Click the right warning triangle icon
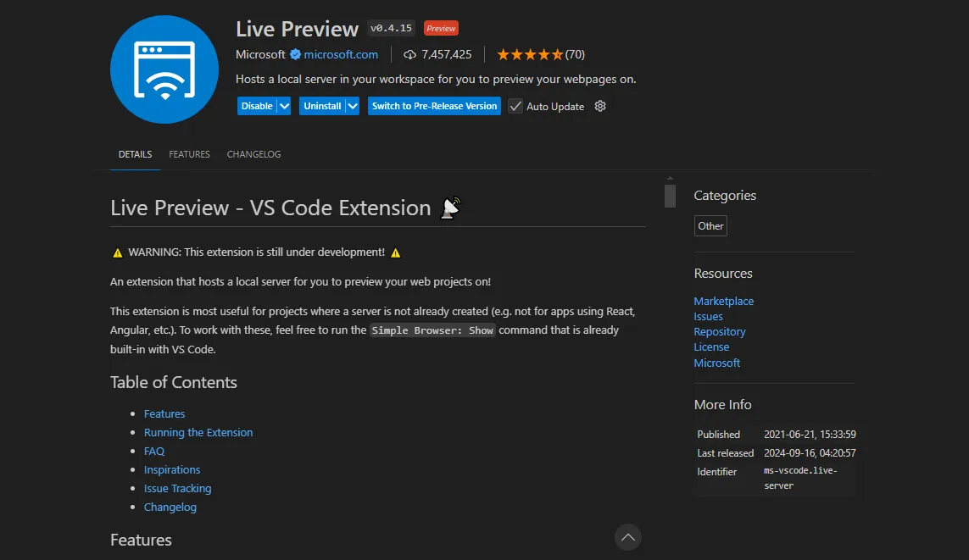The width and height of the screenshot is (969, 560). tap(396, 252)
